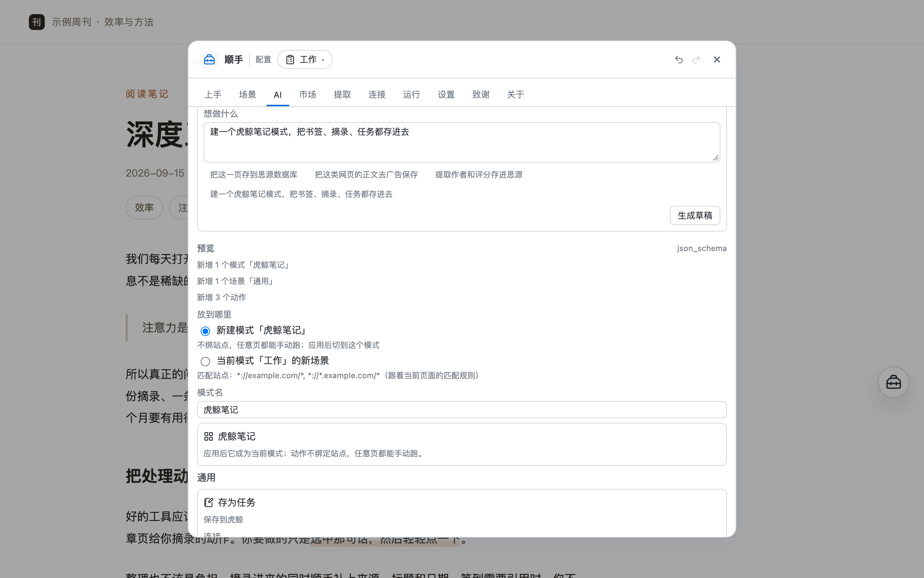Go to the 连接 tab

pos(377,94)
